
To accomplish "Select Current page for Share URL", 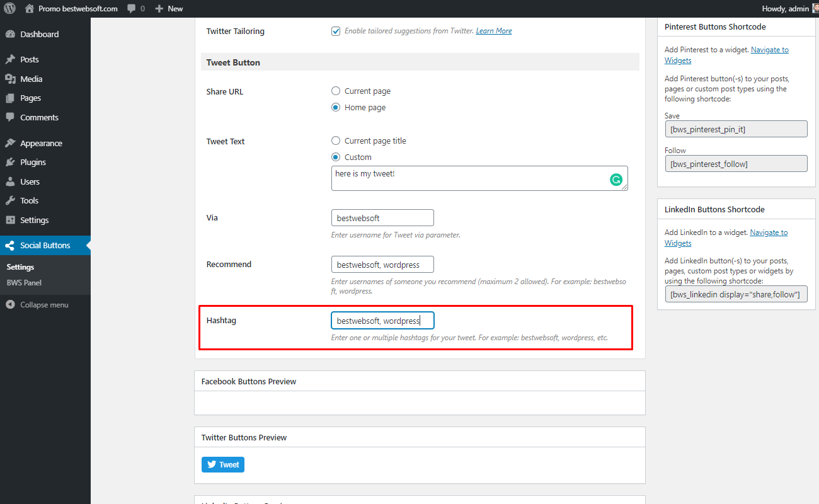I will [x=336, y=91].
